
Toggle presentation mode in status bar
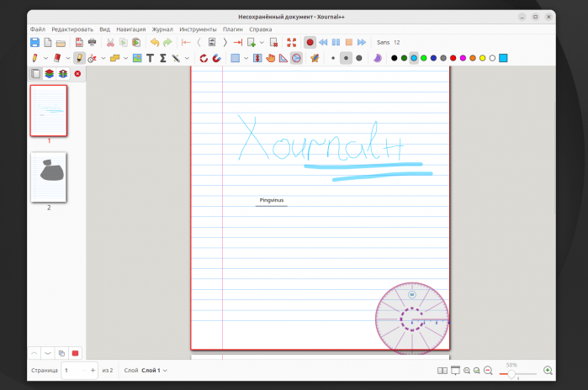[x=455, y=371]
